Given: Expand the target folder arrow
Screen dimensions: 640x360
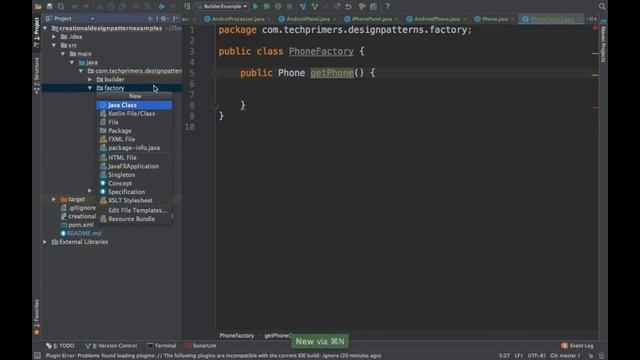Looking at the screenshot, I should [x=54, y=199].
